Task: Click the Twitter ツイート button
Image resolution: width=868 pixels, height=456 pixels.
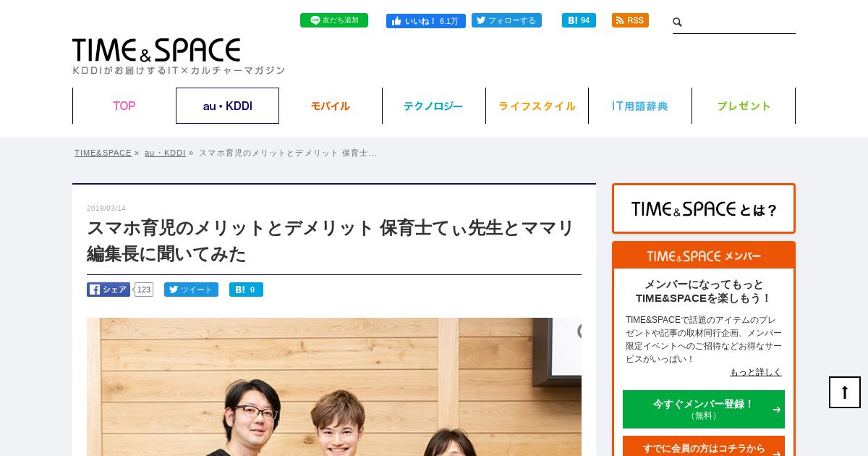Action: click(191, 290)
